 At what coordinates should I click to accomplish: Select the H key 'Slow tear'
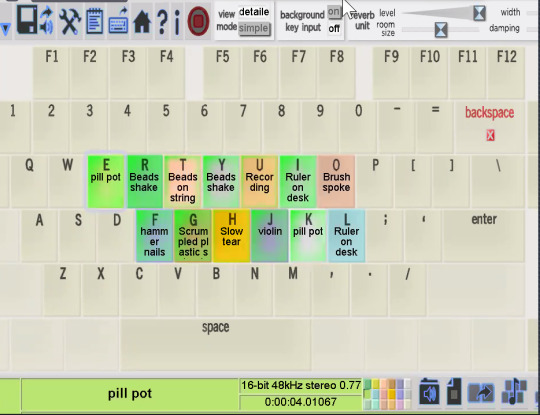click(x=232, y=236)
